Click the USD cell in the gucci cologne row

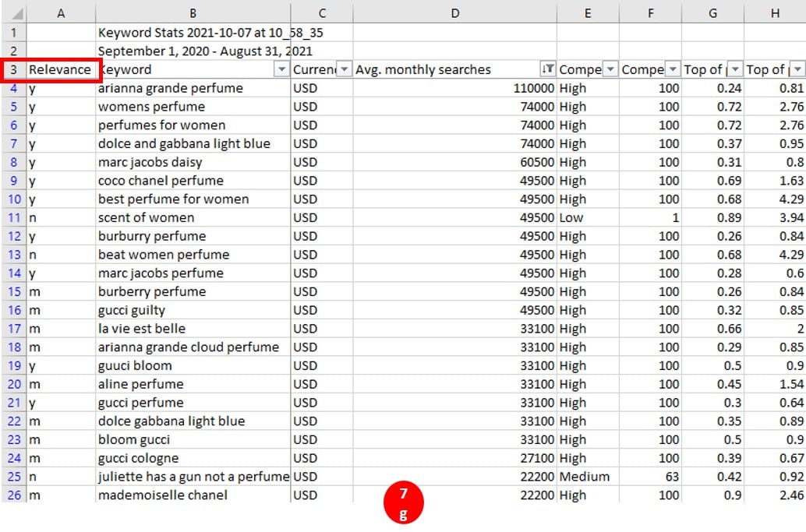coord(322,458)
